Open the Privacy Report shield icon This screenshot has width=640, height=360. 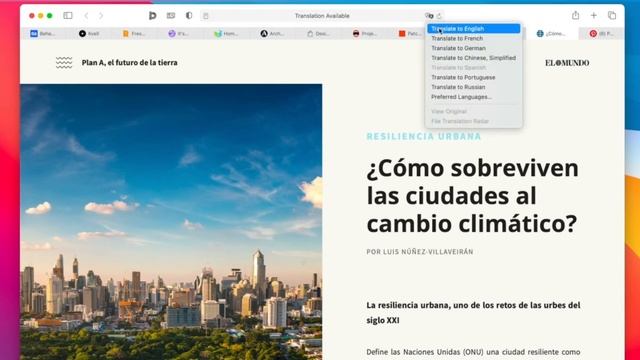pyautogui.click(x=189, y=16)
